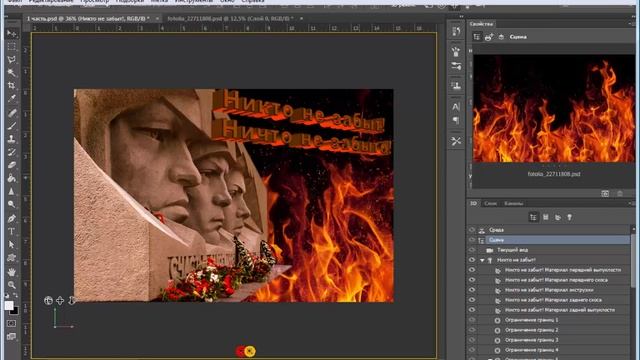Click 3D rotate widget on canvas
This screenshot has width=640, height=360.
tap(48, 301)
